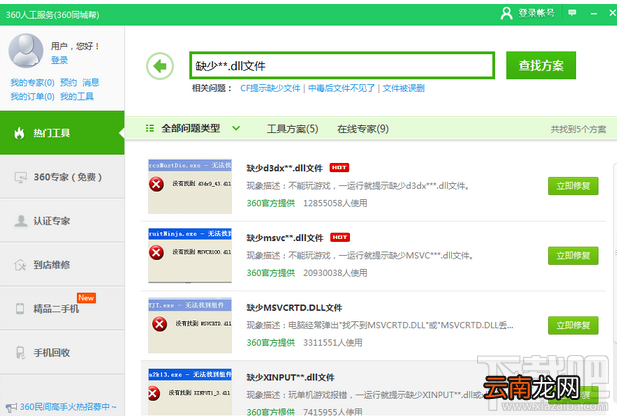
Task: Click the message bubble icon in title bar
Action: click(572, 13)
